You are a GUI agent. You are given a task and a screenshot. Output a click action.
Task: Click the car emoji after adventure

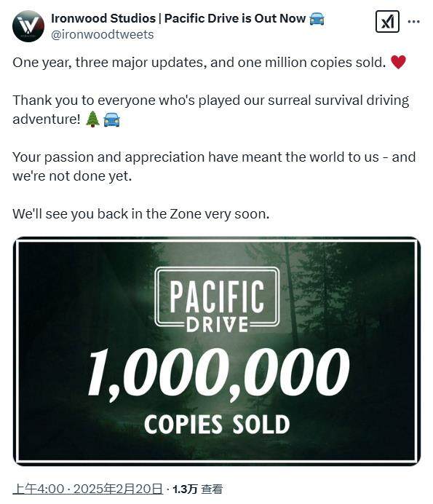pyautogui.click(x=112, y=120)
